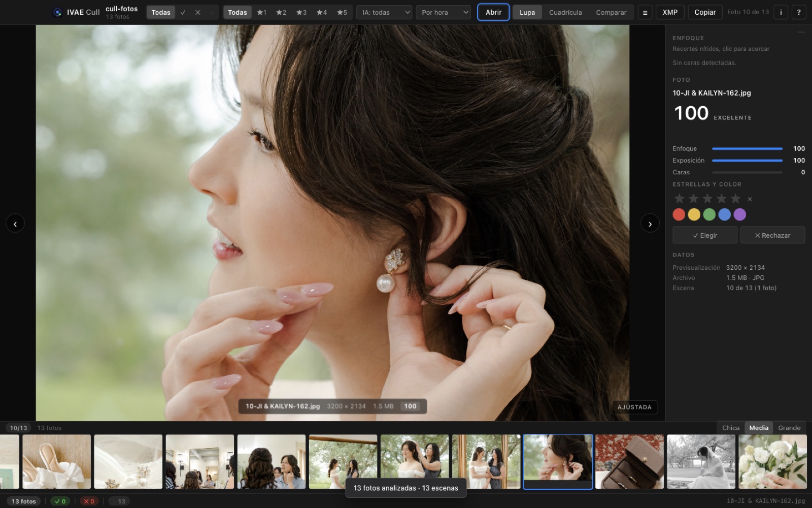This screenshot has height=508, width=812.
Task: Set thumbnail size to Chica
Action: (x=731, y=428)
